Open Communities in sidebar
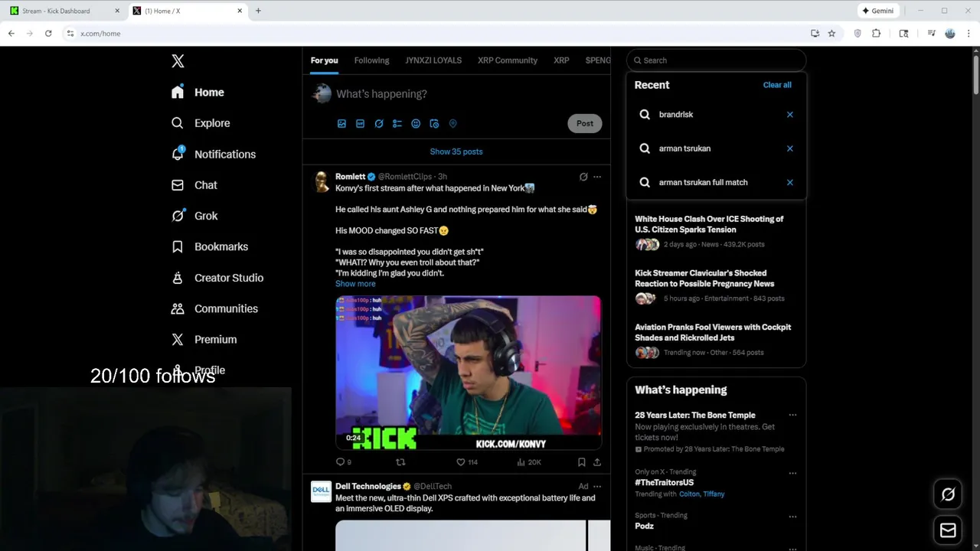 (214, 308)
